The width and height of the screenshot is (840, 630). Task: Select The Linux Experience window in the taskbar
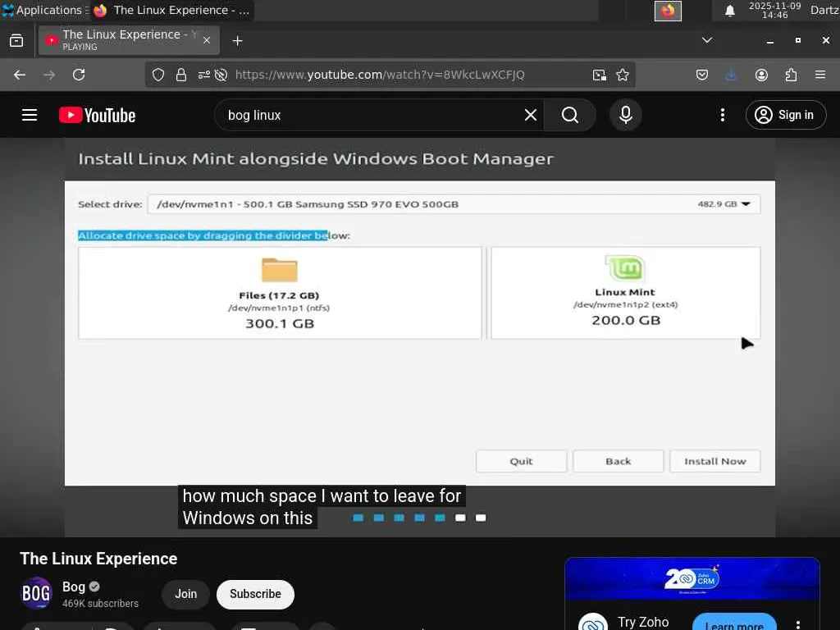[171, 10]
